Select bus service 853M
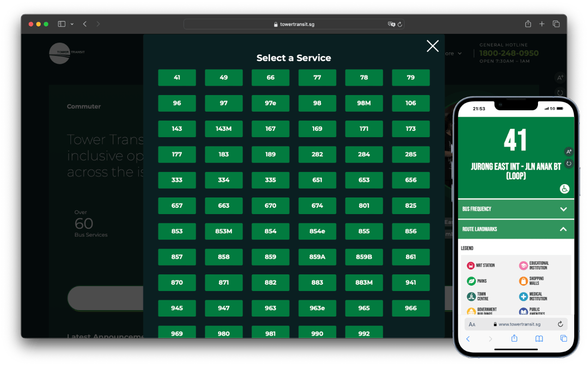The image size is (588, 366). 224,231
